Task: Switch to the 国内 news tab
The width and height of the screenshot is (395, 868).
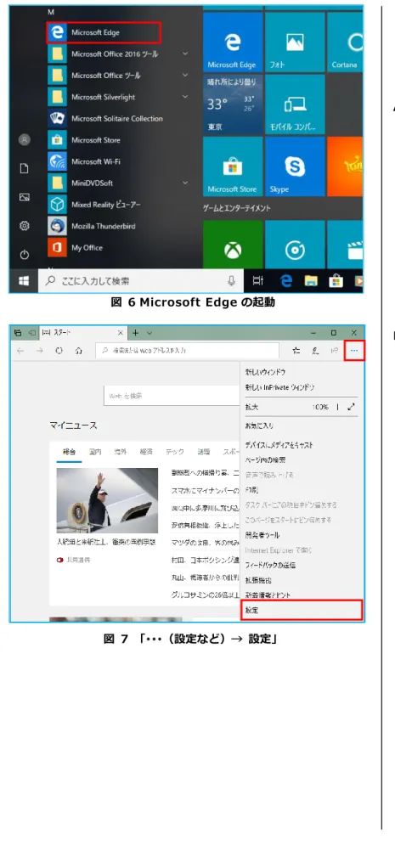Action: click(x=96, y=452)
